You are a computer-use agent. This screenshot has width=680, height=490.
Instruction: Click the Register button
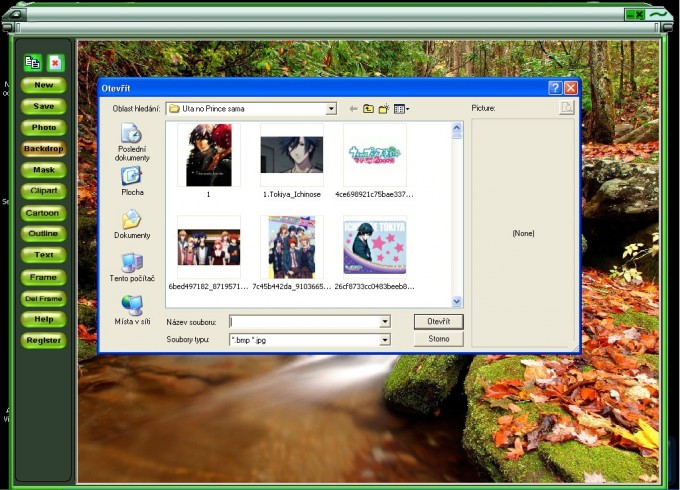pyautogui.click(x=44, y=341)
